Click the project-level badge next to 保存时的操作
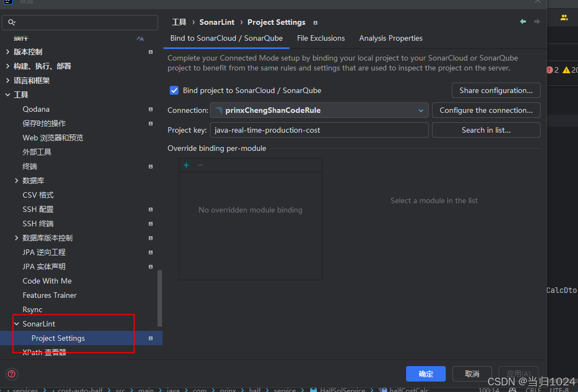The width and height of the screenshot is (578, 392). click(150, 123)
